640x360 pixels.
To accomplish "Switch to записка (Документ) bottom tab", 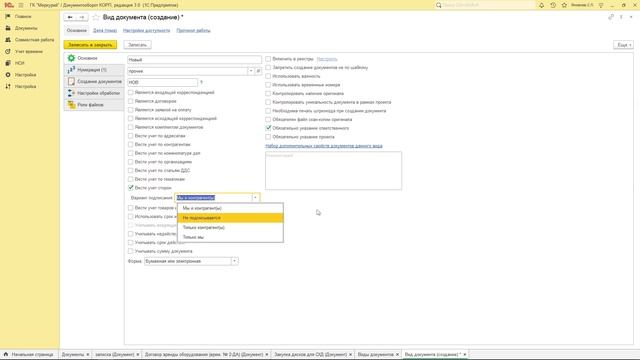I will coord(114,354).
